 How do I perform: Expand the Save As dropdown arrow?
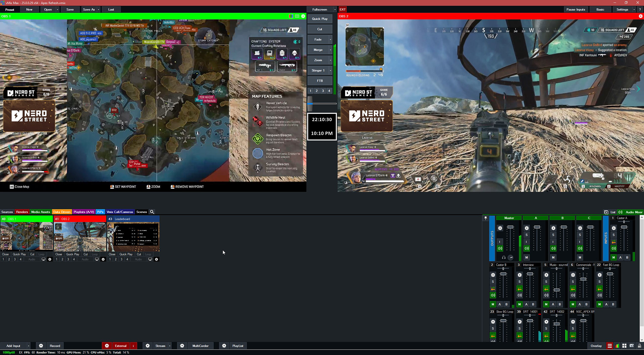coord(99,9)
